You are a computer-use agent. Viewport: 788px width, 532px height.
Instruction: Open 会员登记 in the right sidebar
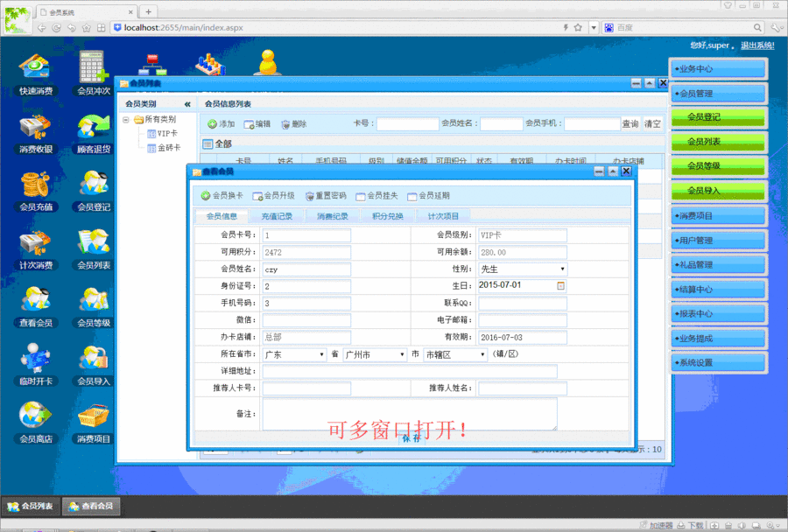(x=718, y=117)
